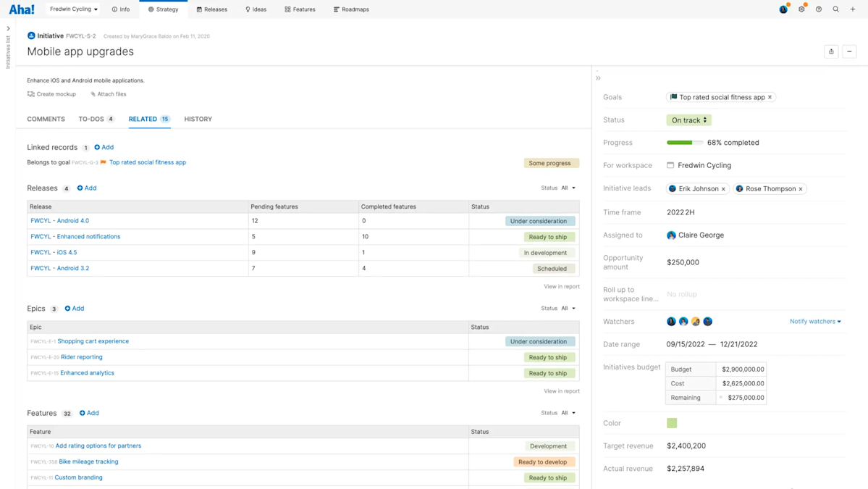Open the more actions ellipsis button
The width and height of the screenshot is (868, 489).
pyautogui.click(x=849, y=51)
